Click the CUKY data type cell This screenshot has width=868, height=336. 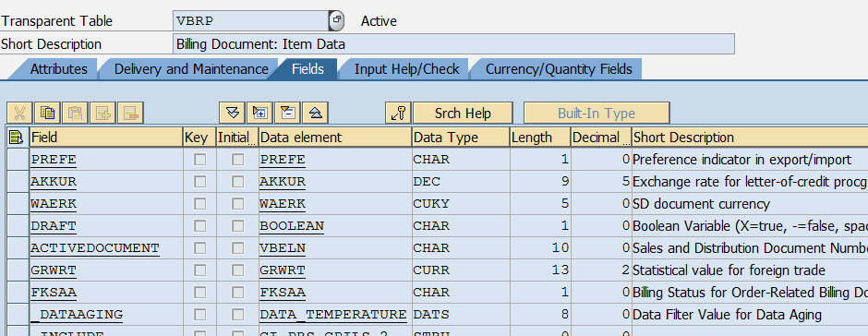[461, 204]
